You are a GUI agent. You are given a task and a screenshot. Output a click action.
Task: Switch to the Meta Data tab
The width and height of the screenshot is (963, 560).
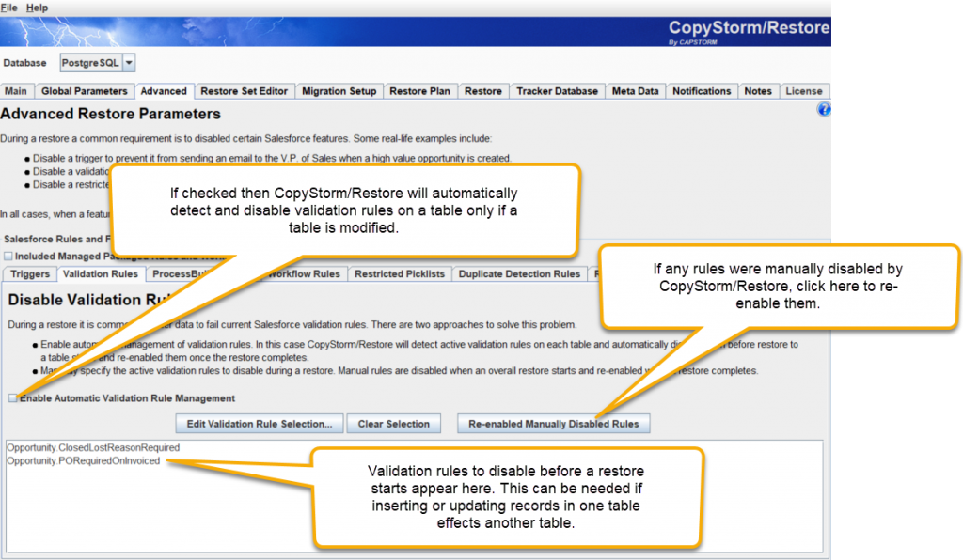pos(635,91)
